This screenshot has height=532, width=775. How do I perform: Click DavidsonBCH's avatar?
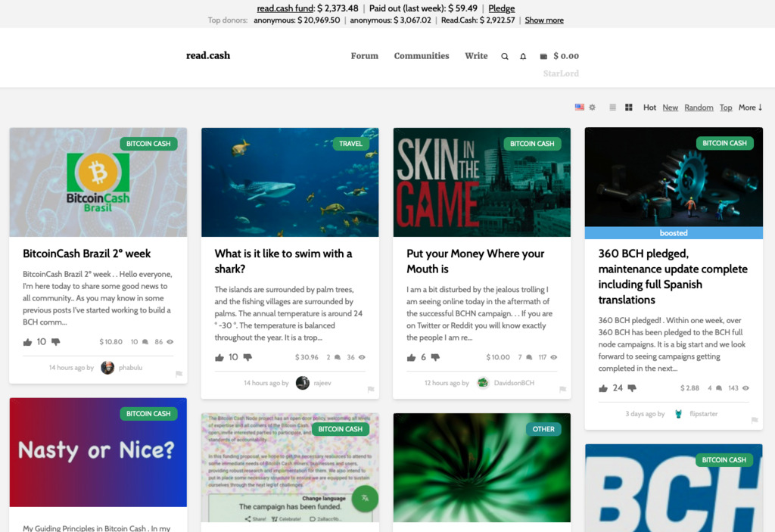pos(483,383)
